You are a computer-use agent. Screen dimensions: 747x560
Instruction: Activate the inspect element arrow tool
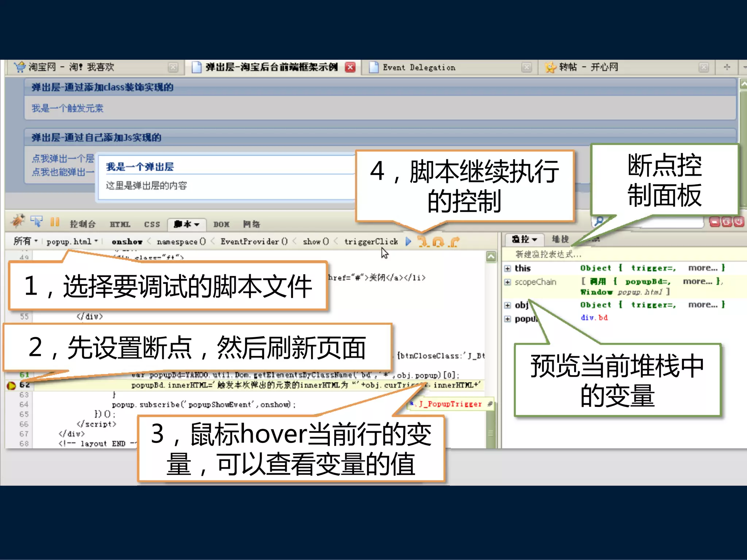point(36,221)
